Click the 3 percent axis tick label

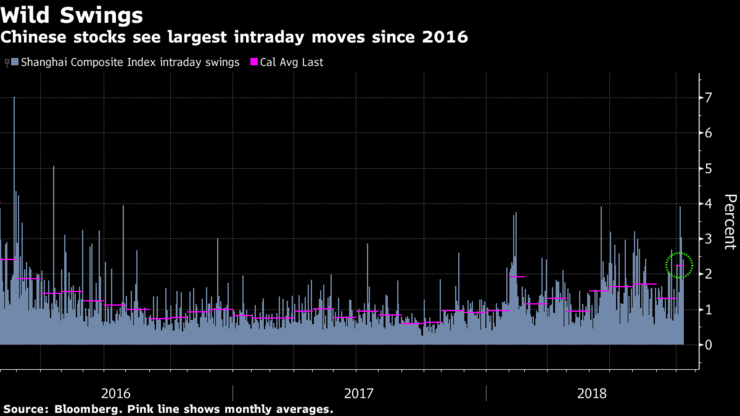click(x=708, y=239)
